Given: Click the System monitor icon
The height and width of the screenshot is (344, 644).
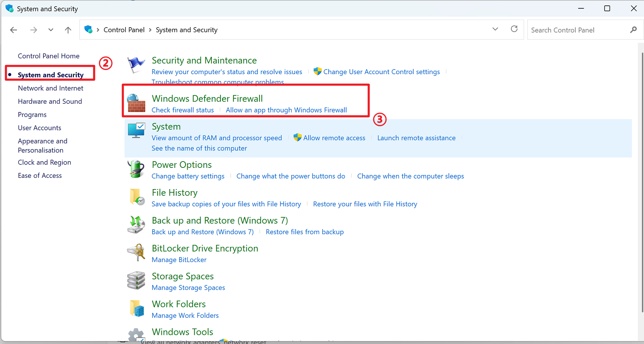Looking at the screenshot, I should click(136, 130).
